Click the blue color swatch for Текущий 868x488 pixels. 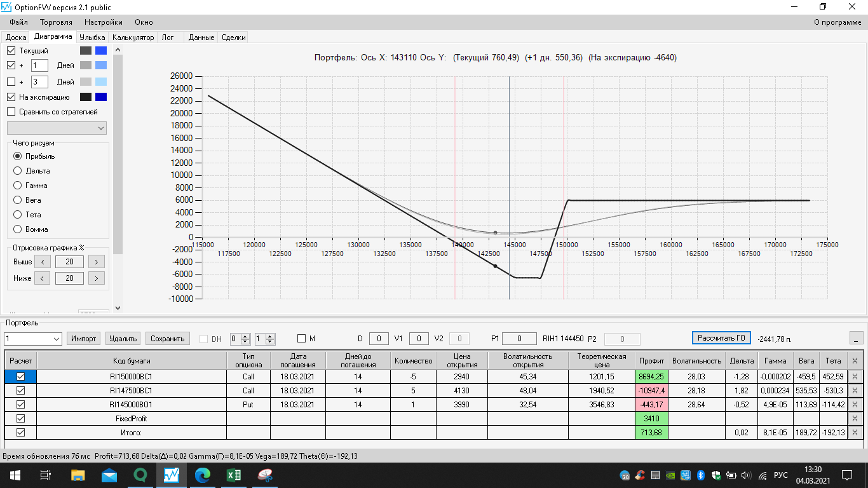[100, 50]
